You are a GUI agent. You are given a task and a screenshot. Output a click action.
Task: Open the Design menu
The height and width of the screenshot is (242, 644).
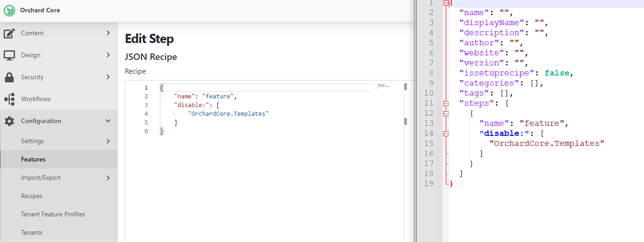(x=58, y=55)
